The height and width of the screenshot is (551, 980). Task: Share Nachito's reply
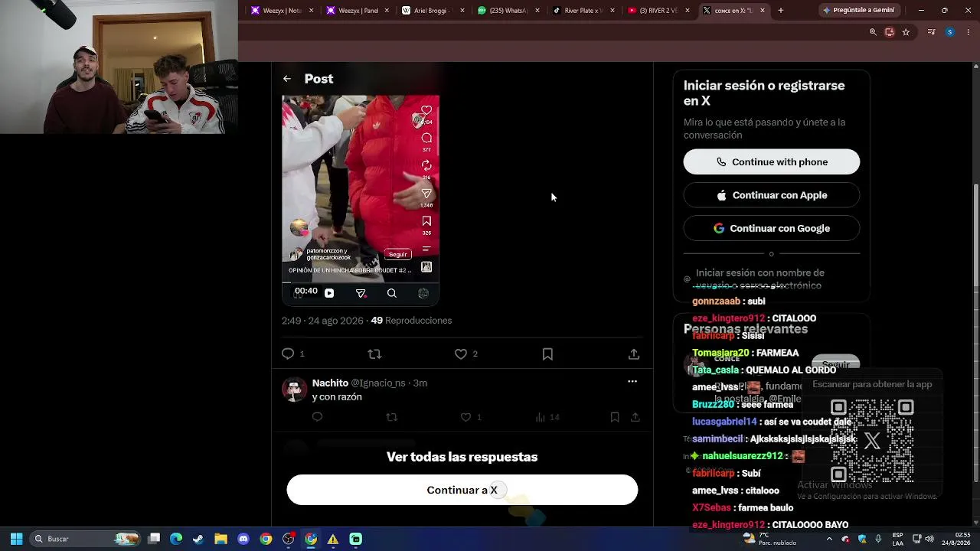point(635,417)
